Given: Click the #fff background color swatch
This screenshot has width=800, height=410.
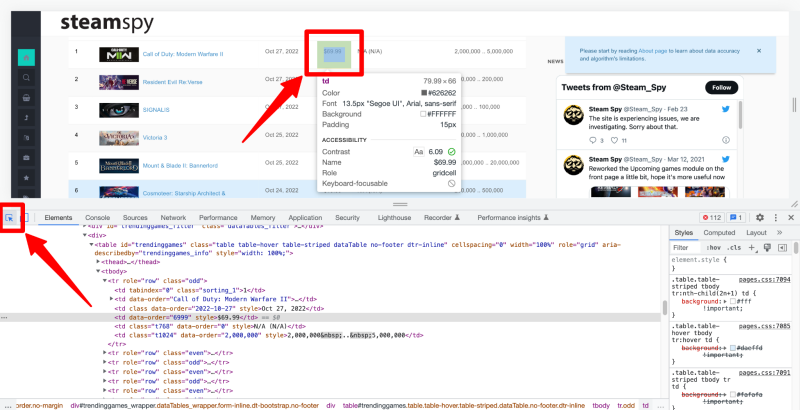Looking at the screenshot, I should 733,301.
